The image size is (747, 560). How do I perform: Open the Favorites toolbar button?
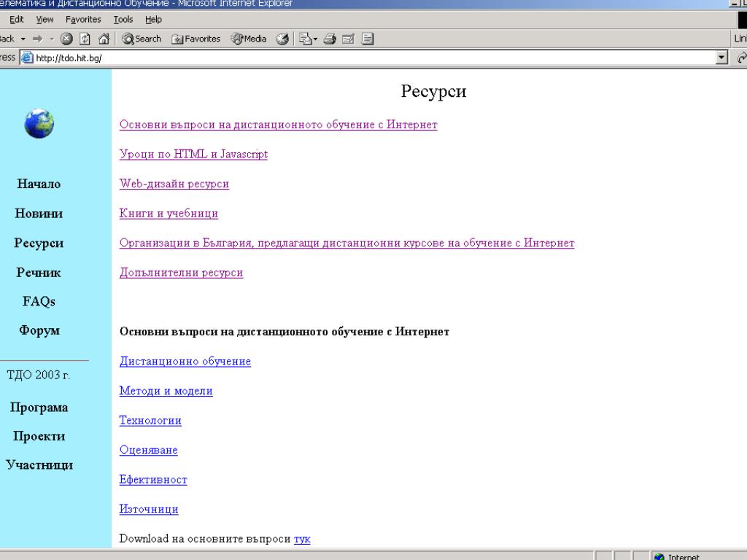coord(196,39)
